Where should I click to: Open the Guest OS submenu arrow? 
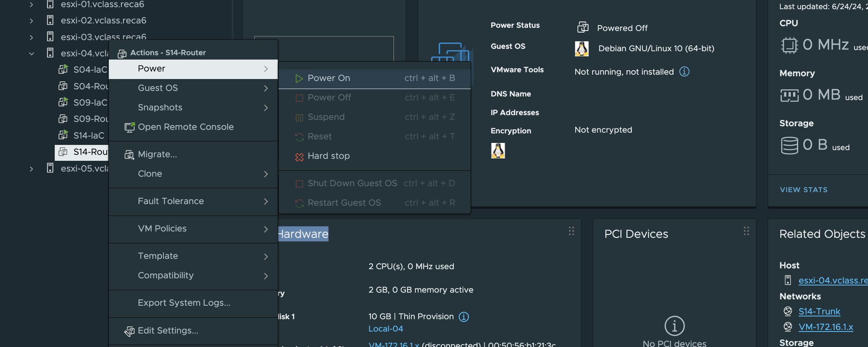(266, 88)
